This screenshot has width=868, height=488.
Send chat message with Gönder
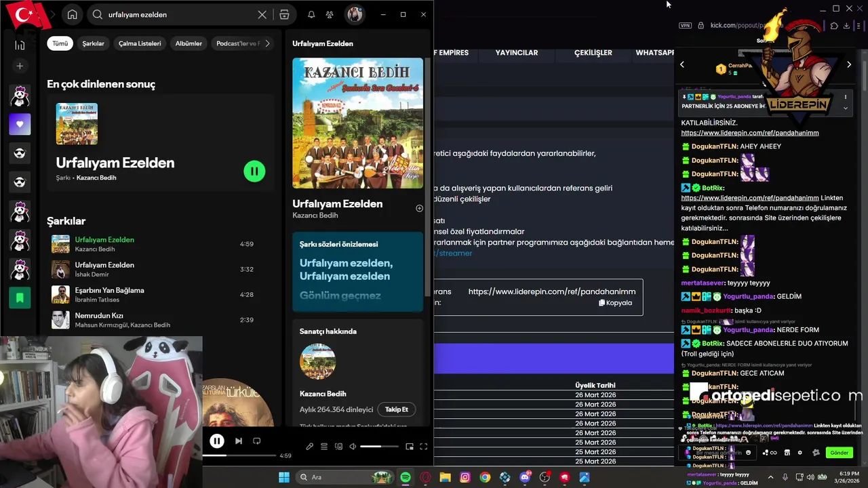pos(839,453)
